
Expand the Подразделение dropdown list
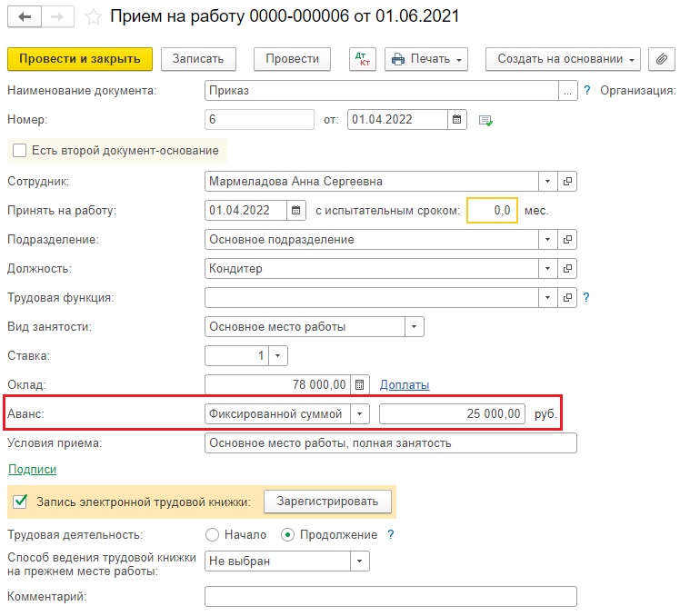click(x=548, y=239)
